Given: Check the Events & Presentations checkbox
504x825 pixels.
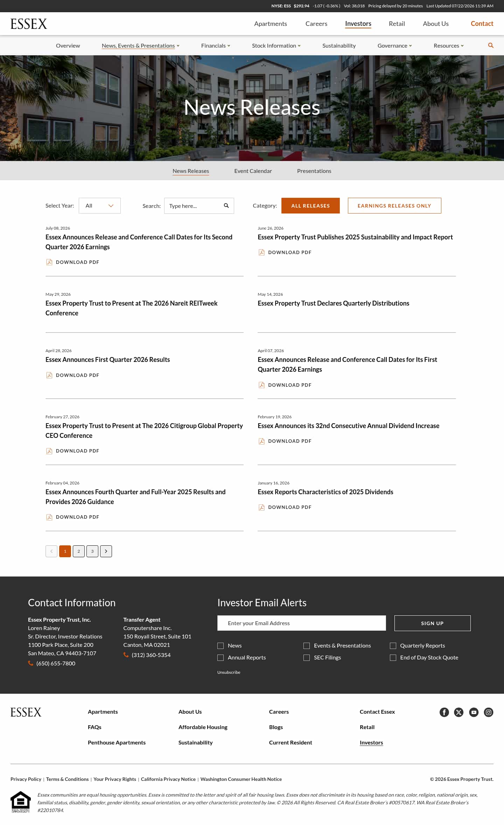Looking at the screenshot, I should click(307, 646).
